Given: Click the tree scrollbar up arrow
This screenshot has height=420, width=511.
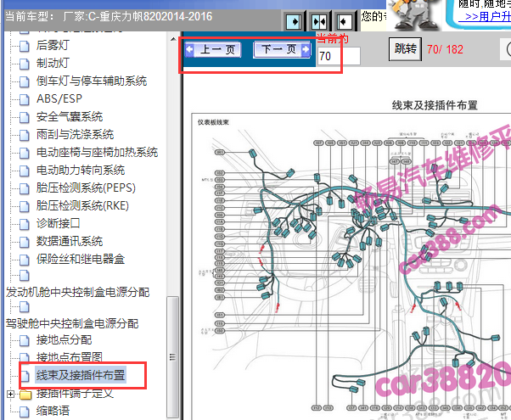Looking at the screenshot, I should pos(173,39).
